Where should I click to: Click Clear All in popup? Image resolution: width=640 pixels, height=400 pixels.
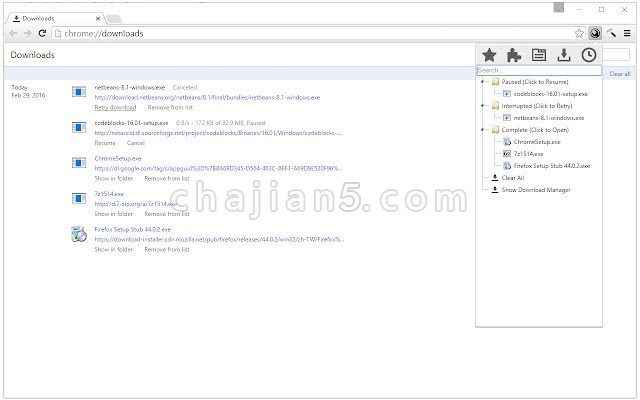[513, 178]
